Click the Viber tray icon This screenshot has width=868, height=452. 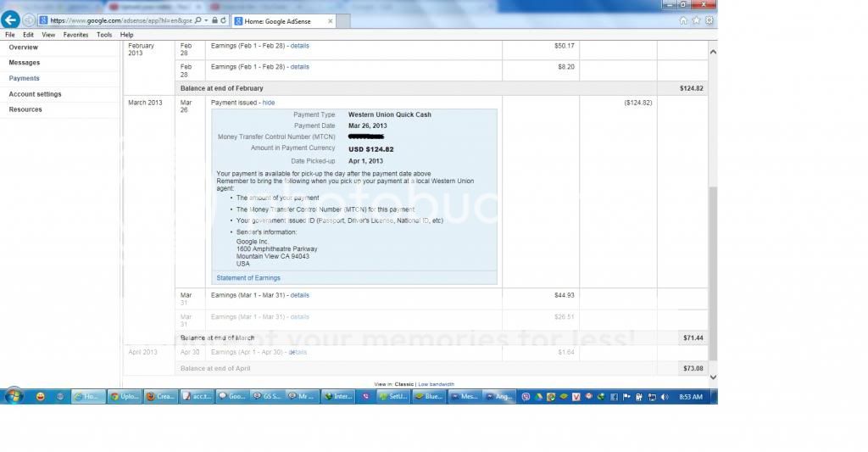[526, 397]
